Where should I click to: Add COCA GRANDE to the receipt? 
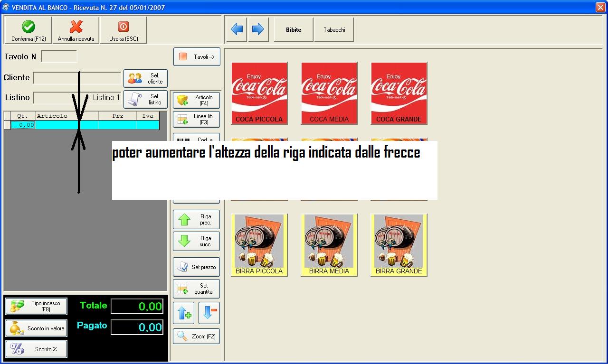pyautogui.click(x=399, y=93)
